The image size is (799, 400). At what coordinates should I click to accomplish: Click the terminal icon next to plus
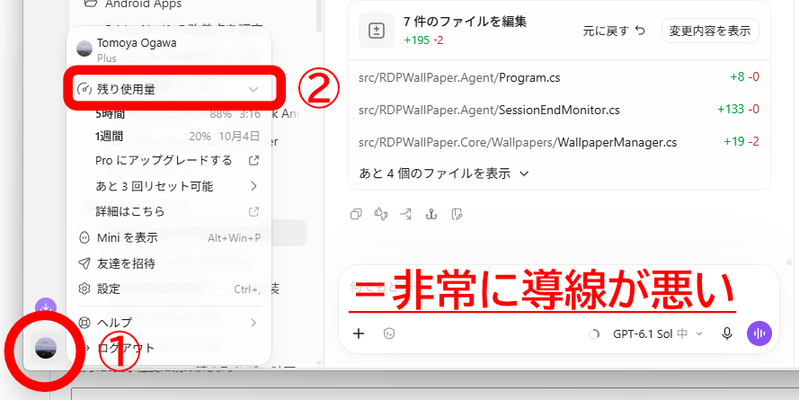click(389, 334)
